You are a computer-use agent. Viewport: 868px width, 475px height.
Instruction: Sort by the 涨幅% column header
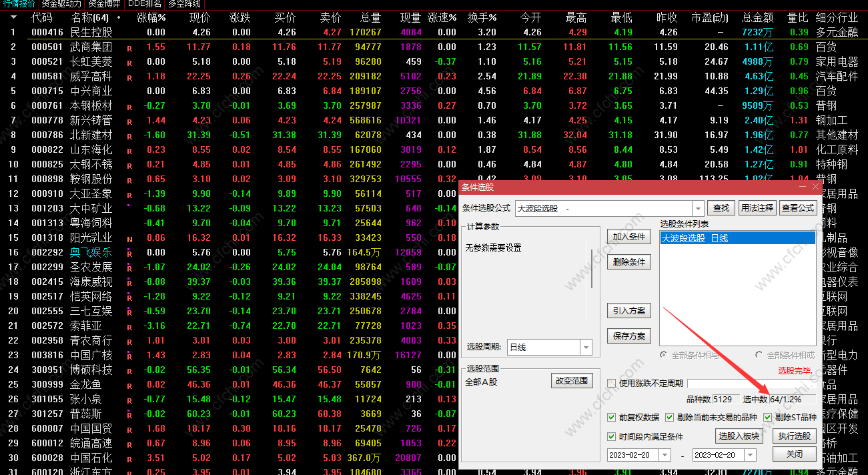pyautogui.click(x=151, y=17)
